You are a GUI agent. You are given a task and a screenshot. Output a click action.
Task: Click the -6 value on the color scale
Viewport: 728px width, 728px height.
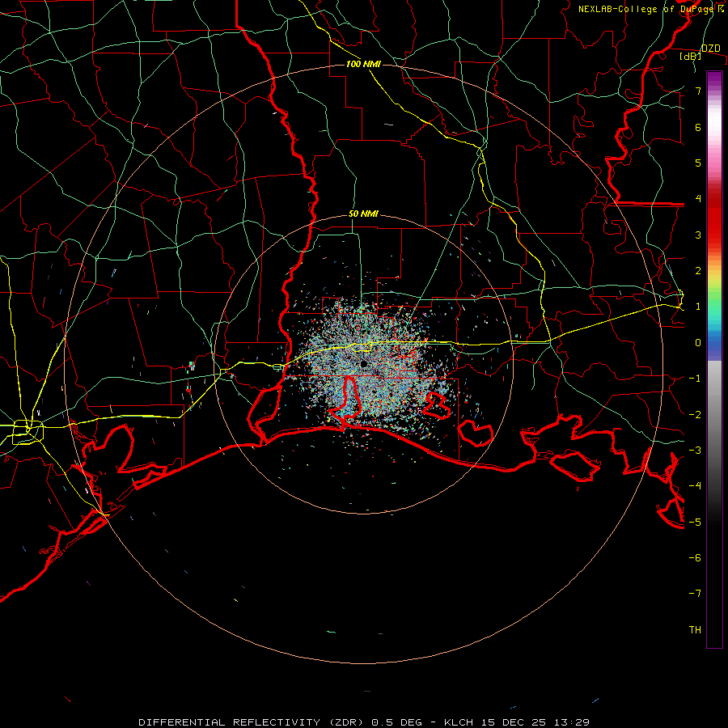point(695,558)
